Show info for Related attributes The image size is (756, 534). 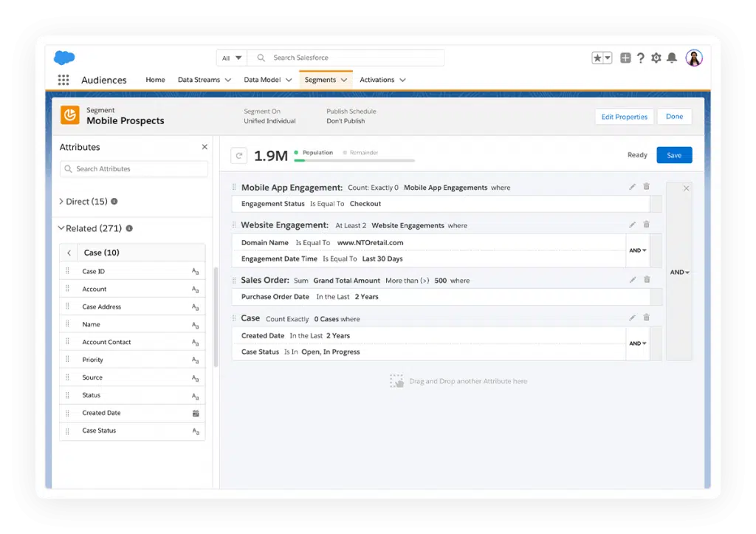point(129,228)
